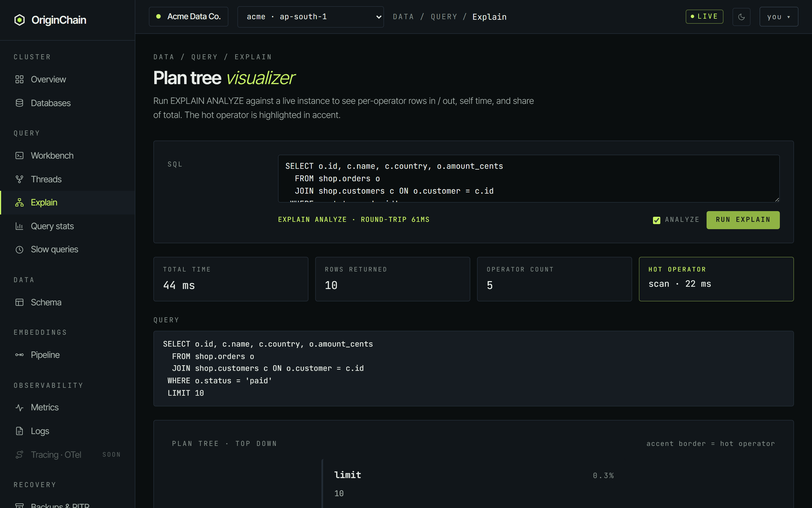
Task: Open the Pipeline page
Action: tap(68, 355)
